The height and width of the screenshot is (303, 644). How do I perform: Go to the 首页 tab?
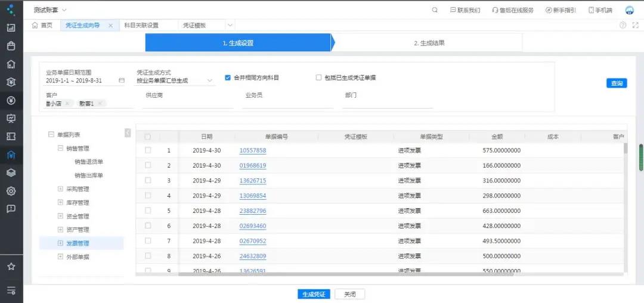[42, 26]
